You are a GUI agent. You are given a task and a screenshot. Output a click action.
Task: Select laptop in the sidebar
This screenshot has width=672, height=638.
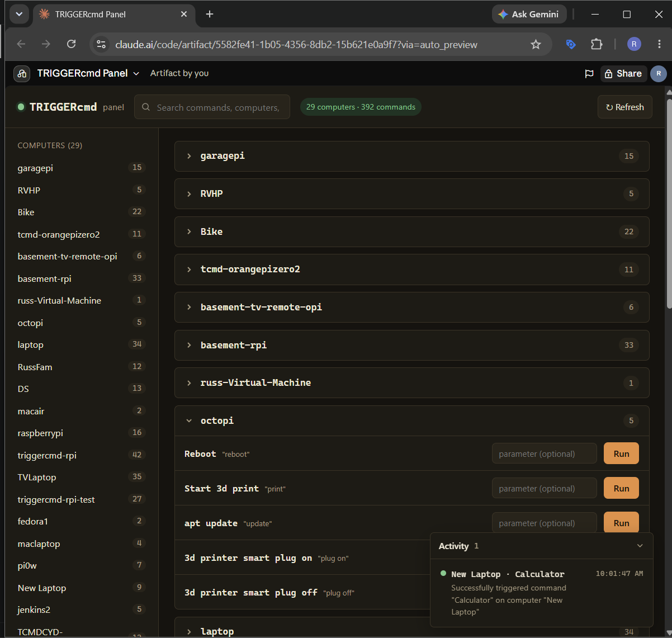82,344
